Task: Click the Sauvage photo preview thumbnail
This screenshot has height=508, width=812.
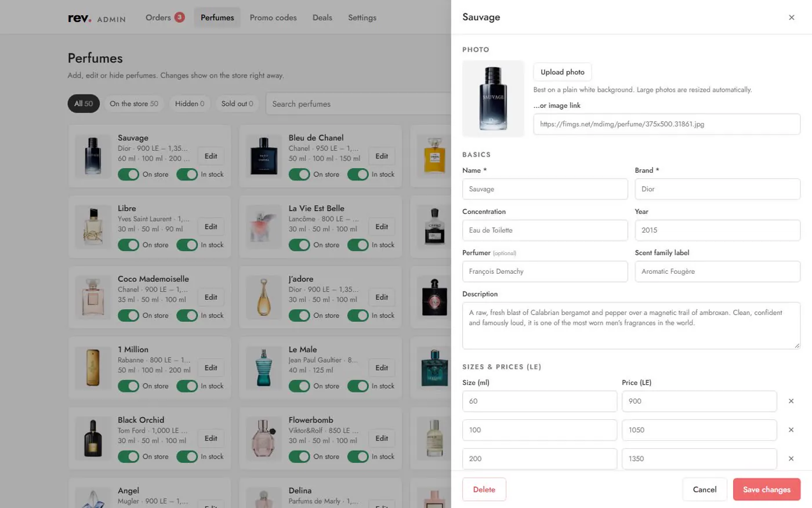Action: 493,99
